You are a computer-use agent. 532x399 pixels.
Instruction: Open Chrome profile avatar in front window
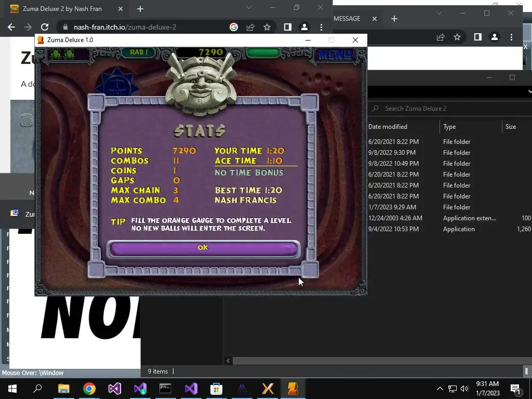tap(304, 27)
